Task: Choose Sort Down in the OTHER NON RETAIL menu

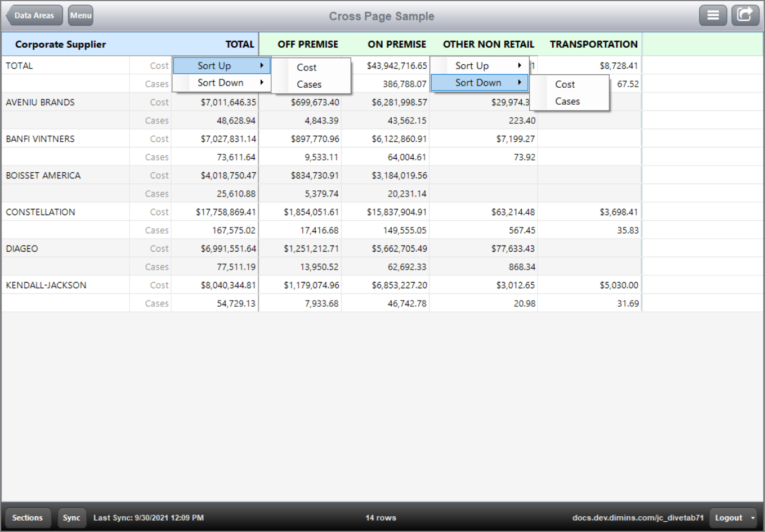Action: (480, 83)
